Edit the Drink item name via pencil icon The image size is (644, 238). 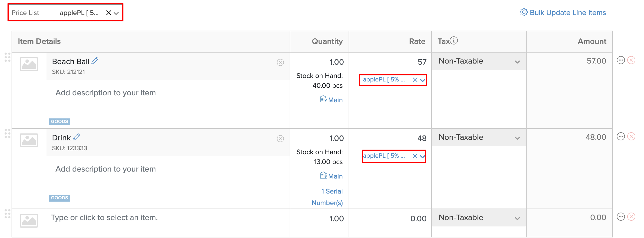click(76, 137)
